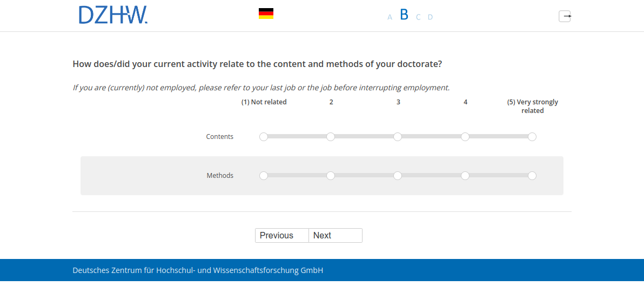Select 2 for Contents
Viewport: 644px width, 286px height.
pyautogui.click(x=331, y=137)
